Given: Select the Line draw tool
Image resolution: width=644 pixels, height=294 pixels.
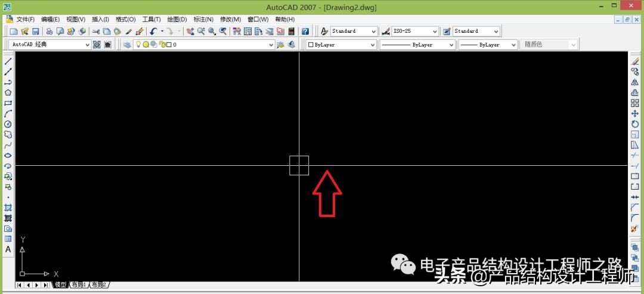Looking at the screenshot, I should [x=8, y=61].
